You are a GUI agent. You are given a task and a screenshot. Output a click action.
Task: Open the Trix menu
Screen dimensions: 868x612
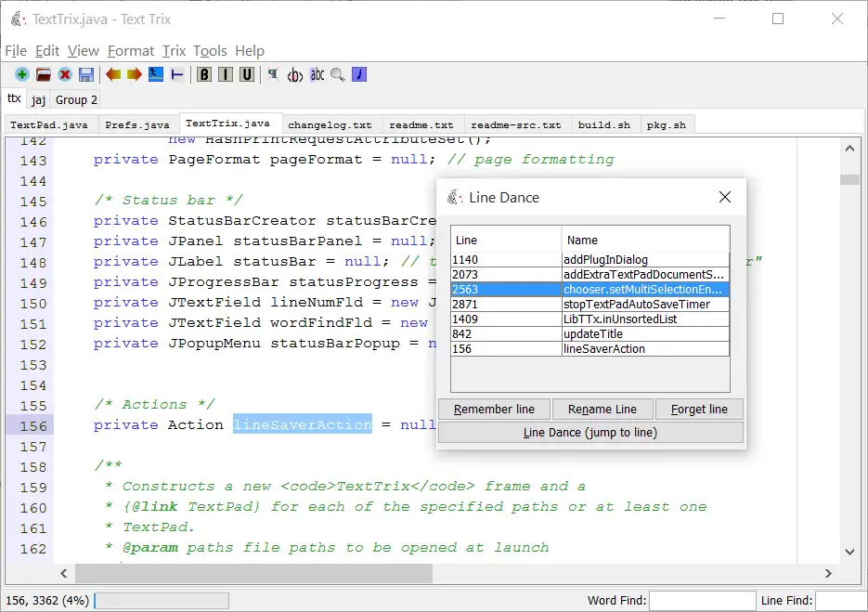174,51
